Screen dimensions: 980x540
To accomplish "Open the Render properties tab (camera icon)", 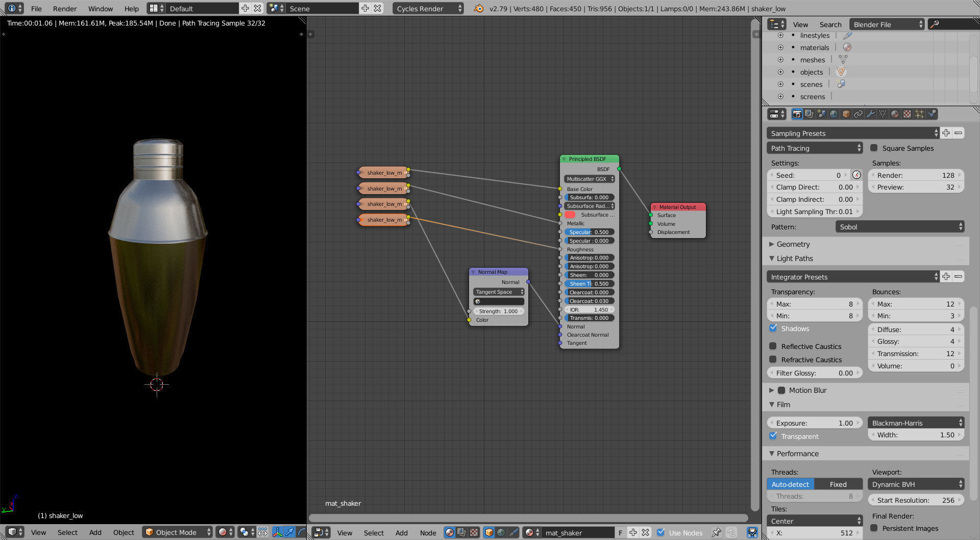I will click(x=797, y=114).
